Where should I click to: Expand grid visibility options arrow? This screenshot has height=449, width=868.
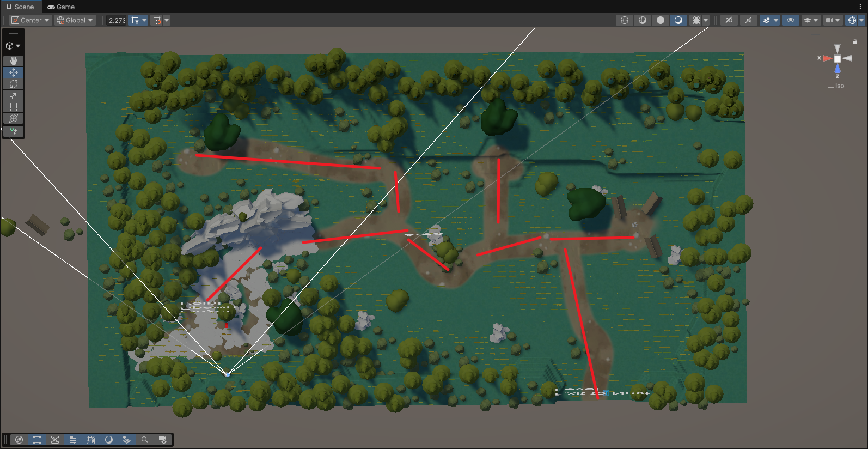[x=144, y=20]
